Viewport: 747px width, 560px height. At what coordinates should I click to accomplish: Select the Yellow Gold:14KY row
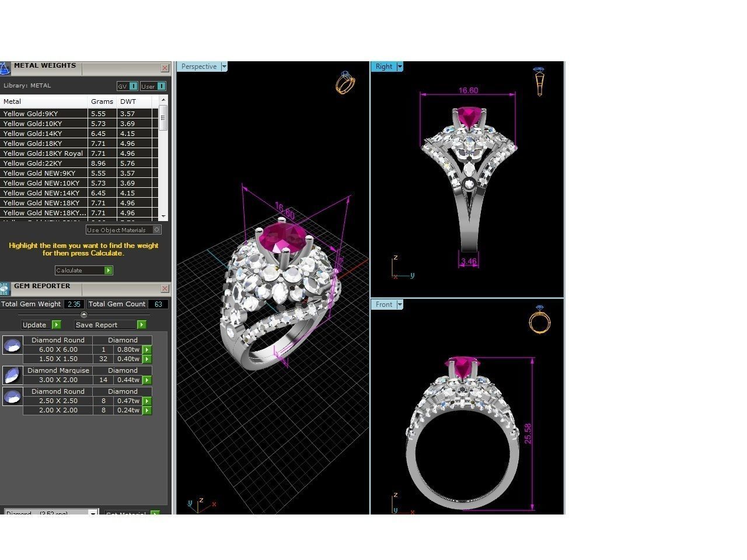[x=79, y=134]
